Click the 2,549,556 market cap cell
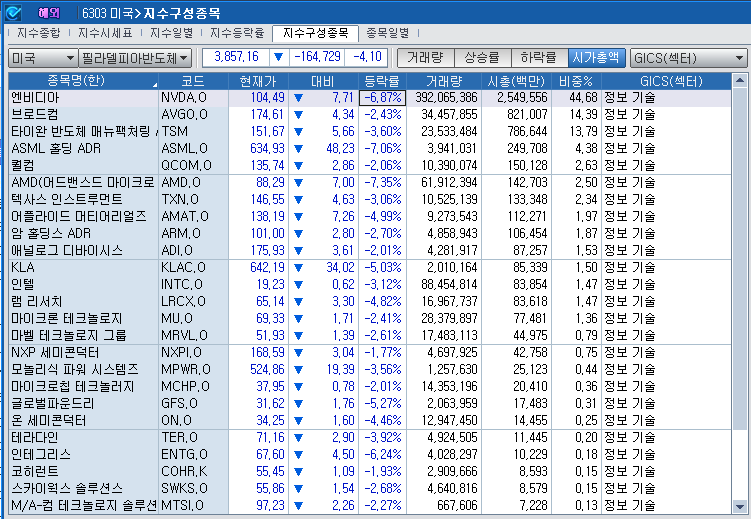This screenshot has height=519, width=751. (522, 98)
